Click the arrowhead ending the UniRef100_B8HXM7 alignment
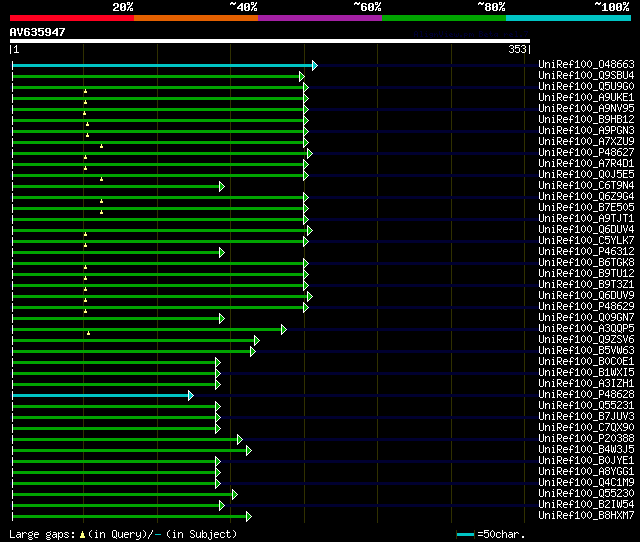Screen dimensions: 640x542 [249, 517]
